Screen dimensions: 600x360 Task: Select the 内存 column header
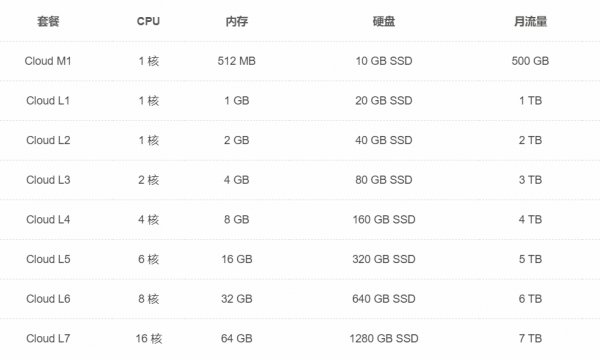[x=237, y=21]
